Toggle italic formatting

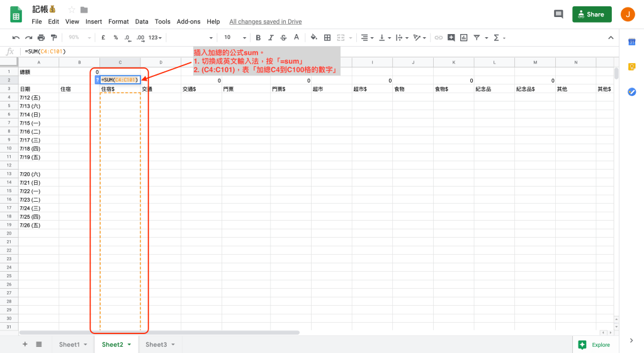[271, 38]
